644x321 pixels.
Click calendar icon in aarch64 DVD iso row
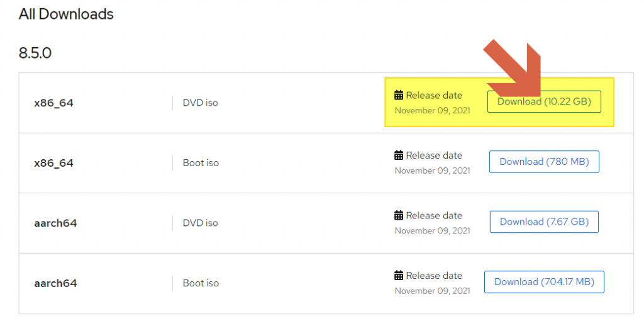click(399, 215)
